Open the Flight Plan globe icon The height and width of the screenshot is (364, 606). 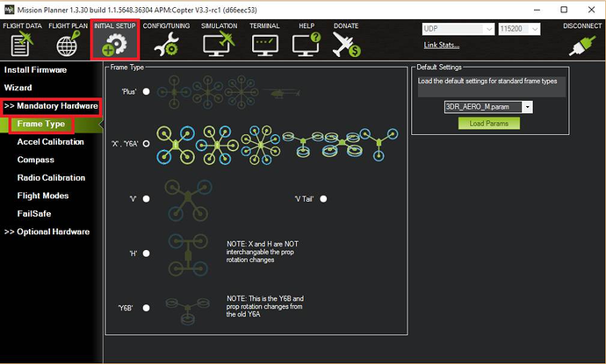pyautogui.click(x=68, y=42)
